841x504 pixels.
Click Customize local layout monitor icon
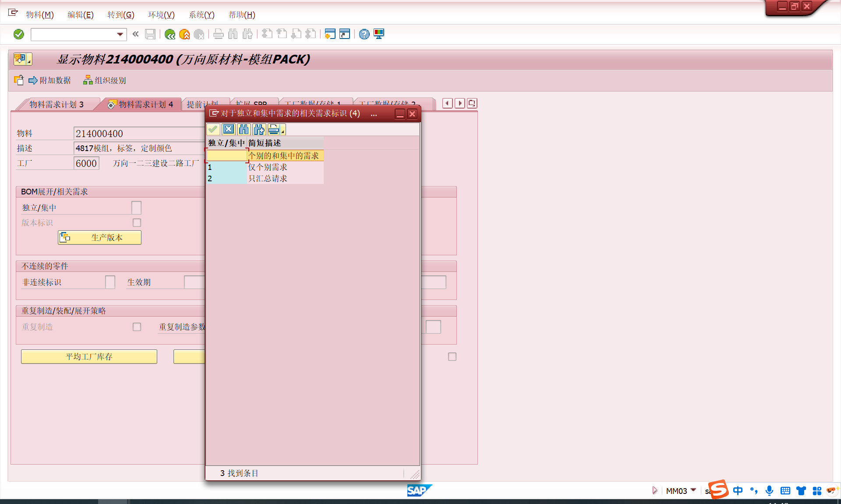[x=379, y=34]
